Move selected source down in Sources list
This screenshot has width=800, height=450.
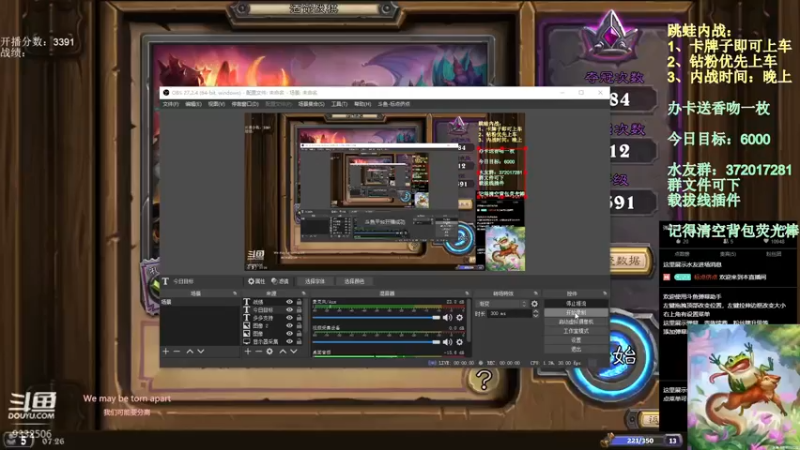coord(294,352)
